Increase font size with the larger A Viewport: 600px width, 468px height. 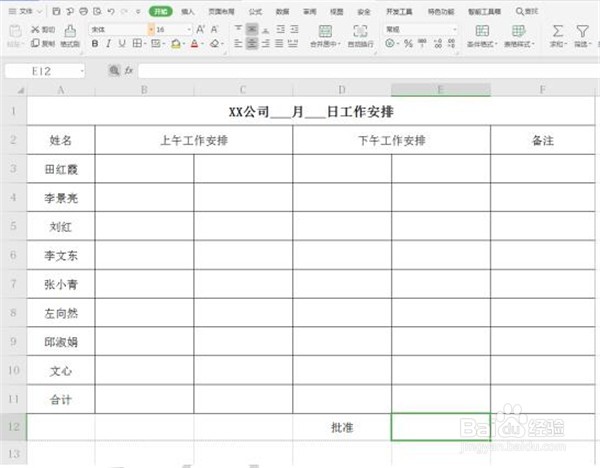pos(200,29)
